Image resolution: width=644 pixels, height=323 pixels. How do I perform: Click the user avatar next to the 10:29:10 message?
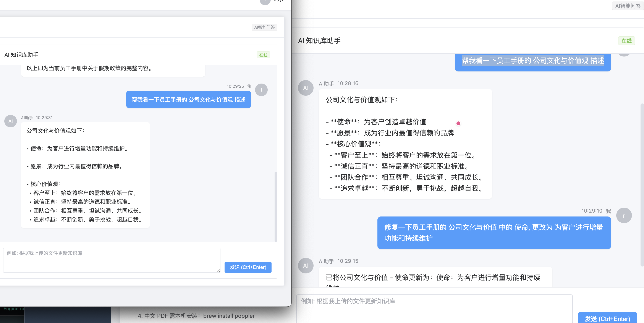pos(624,215)
